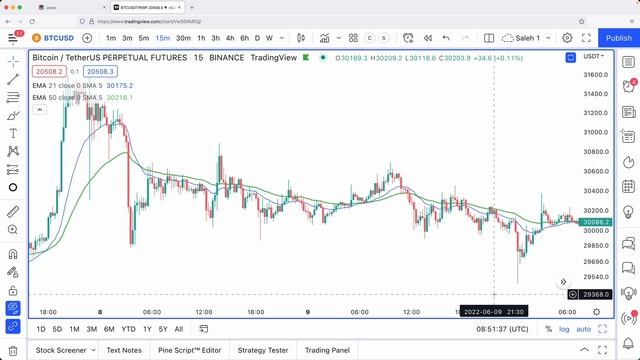Select the brush drawing tool

(x=13, y=116)
